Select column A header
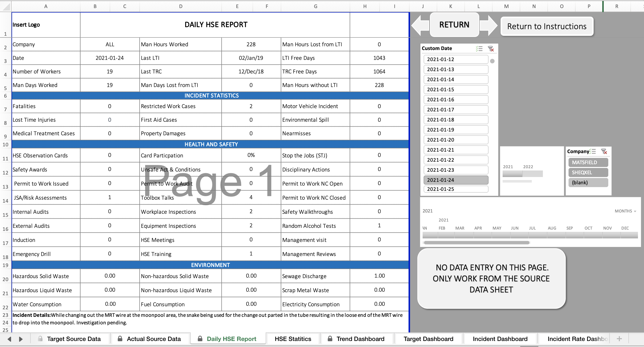The height and width of the screenshot is (347, 644). (46, 6)
